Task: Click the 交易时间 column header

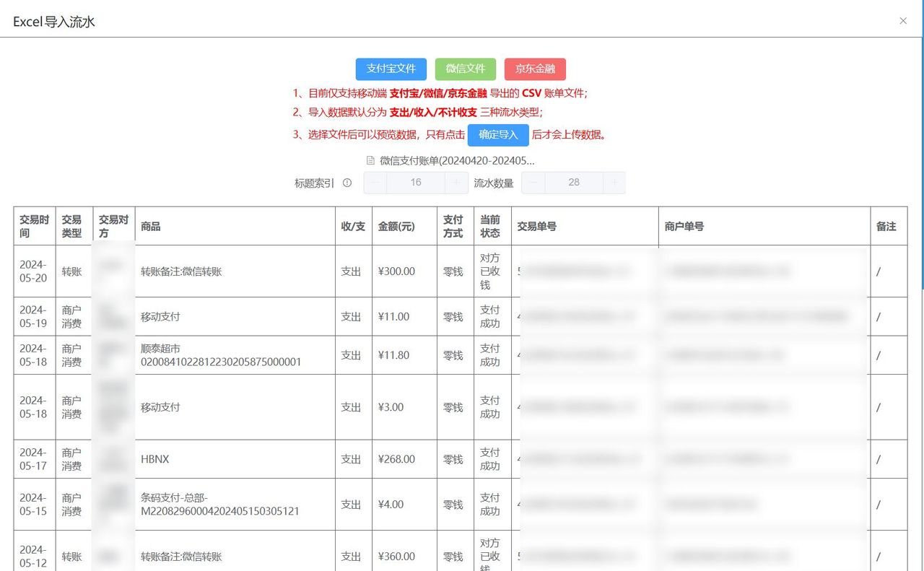Action: [x=35, y=226]
